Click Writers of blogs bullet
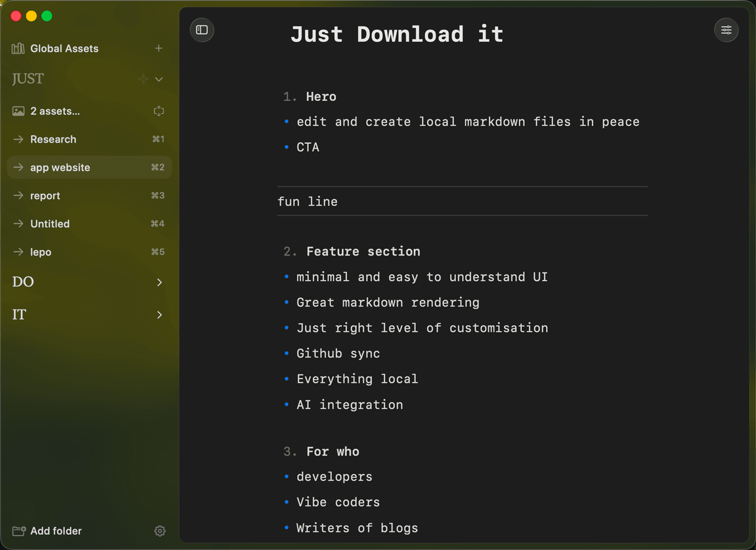The width and height of the screenshot is (756, 550). point(357,528)
